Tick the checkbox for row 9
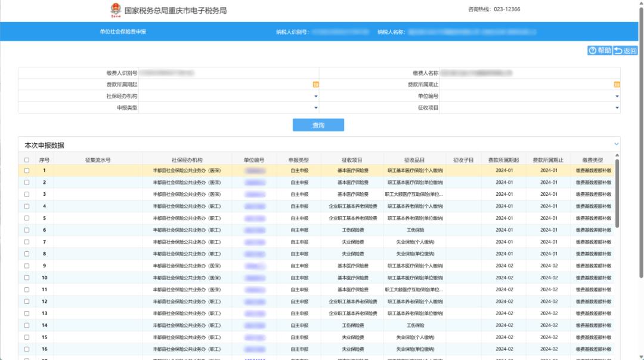The image size is (644, 360). [27, 266]
